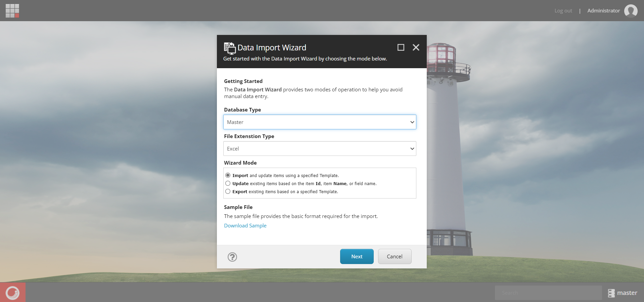The image size is (644, 302).
Task: Click the Data Import Wizard title icon
Action: point(230,48)
